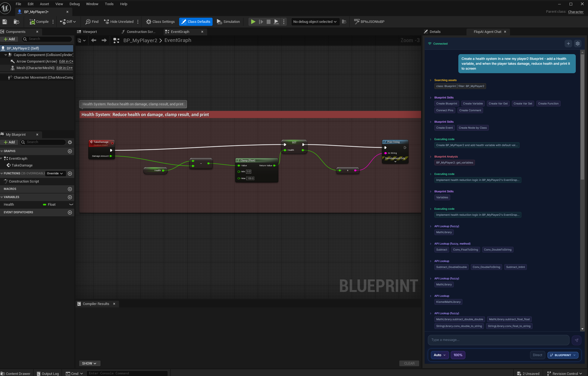Save the current blueprint asset
This screenshot has height=376, width=588.
[4, 21]
